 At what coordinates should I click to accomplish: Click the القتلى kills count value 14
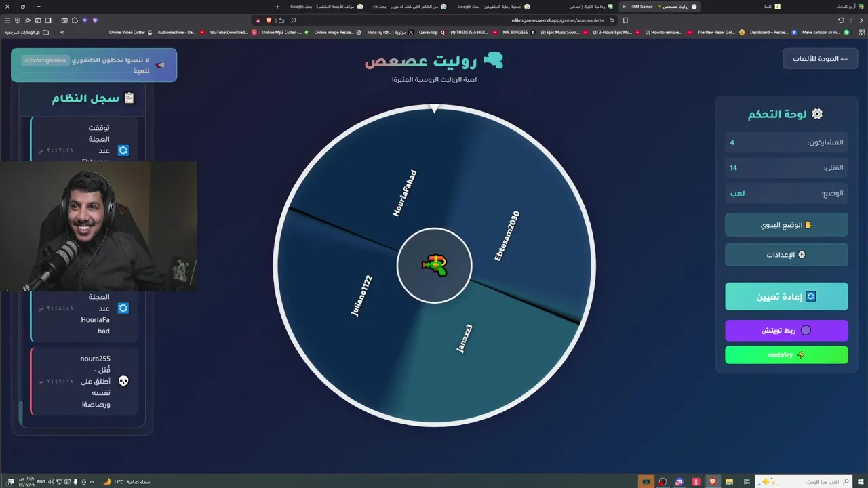(733, 167)
